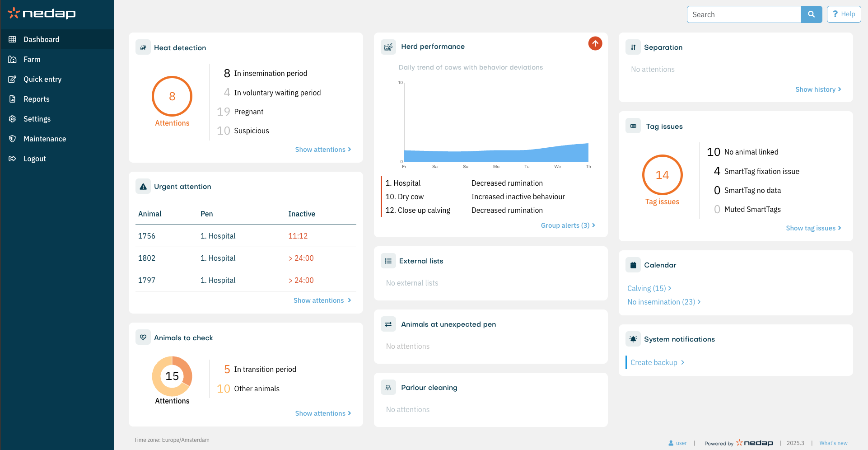Expand No insemination (23) calendar entry

click(x=663, y=302)
